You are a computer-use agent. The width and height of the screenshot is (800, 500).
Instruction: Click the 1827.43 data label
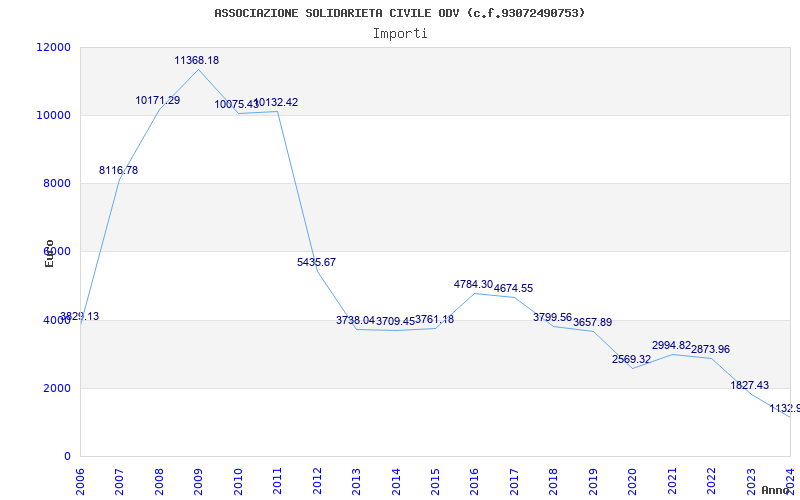tap(749, 385)
